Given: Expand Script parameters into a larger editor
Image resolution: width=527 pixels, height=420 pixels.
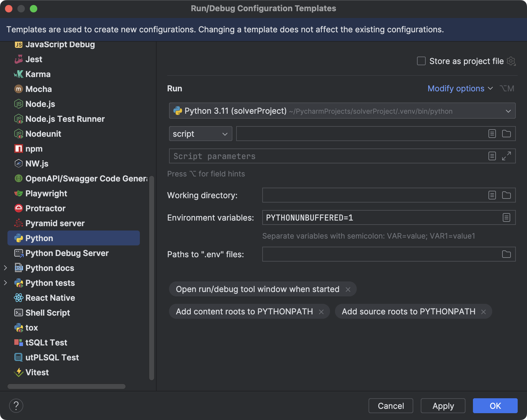Looking at the screenshot, I should pos(506,156).
